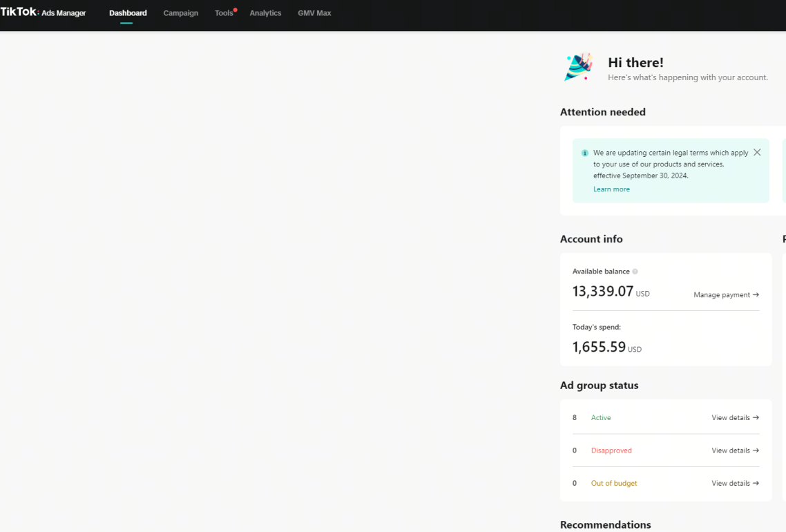Screen dimensions: 786x532
Task: View details for Disapproved ad groups
Action: tap(735, 450)
